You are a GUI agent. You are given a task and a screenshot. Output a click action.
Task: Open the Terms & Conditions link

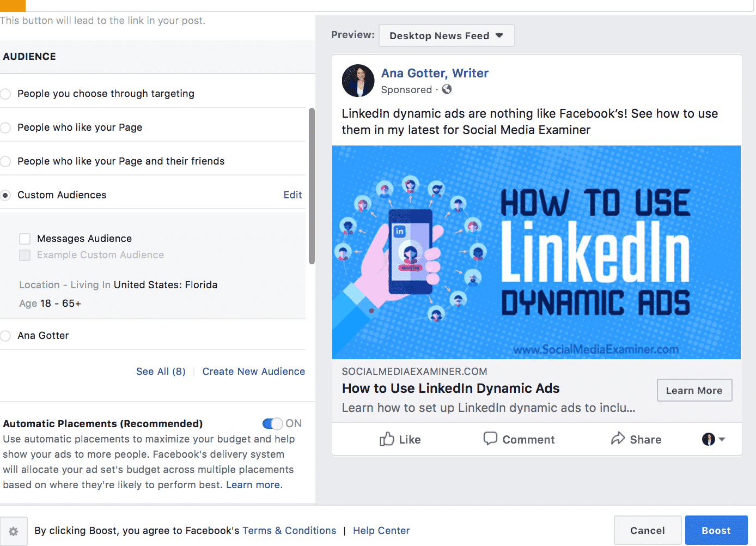[x=289, y=531]
